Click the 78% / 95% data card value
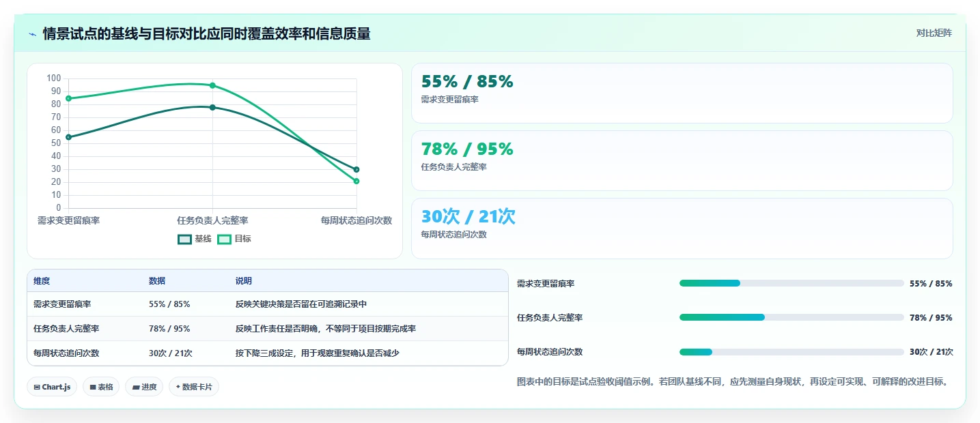Image resolution: width=980 pixels, height=423 pixels. coord(467,149)
